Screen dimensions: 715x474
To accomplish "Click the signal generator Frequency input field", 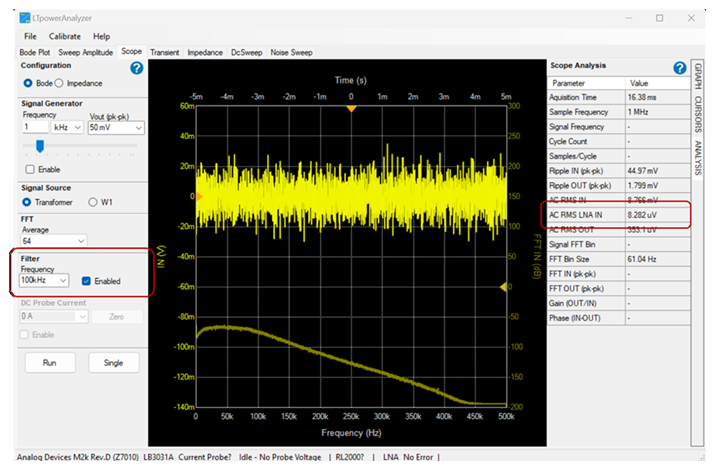I will 35,127.
